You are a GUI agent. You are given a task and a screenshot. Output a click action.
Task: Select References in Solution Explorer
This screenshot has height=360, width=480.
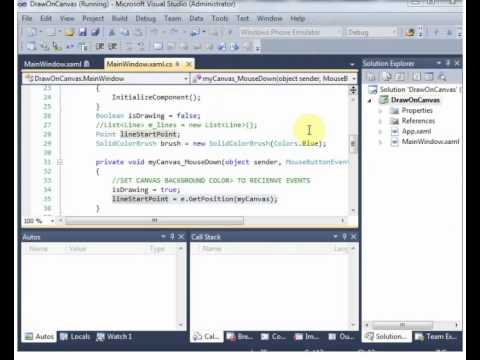pyautogui.click(x=418, y=121)
